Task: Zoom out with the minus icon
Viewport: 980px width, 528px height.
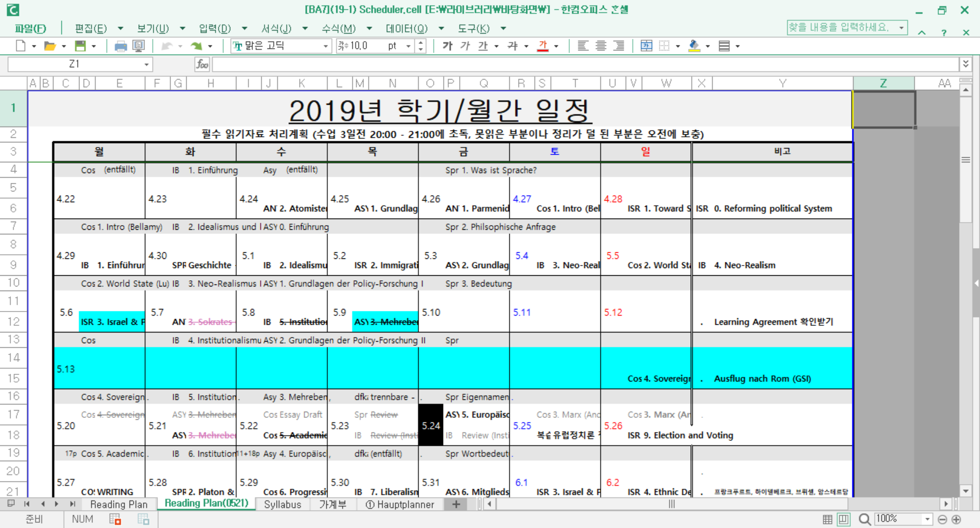Action: 943,519
